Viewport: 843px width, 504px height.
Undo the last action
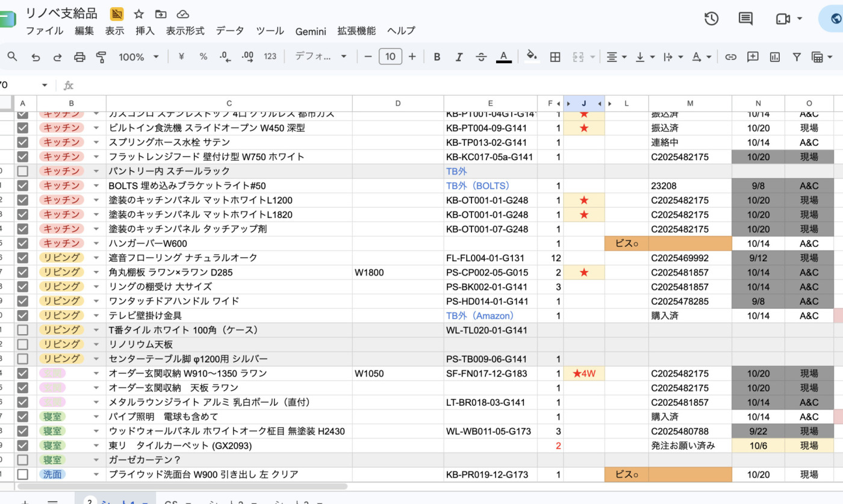click(x=36, y=57)
